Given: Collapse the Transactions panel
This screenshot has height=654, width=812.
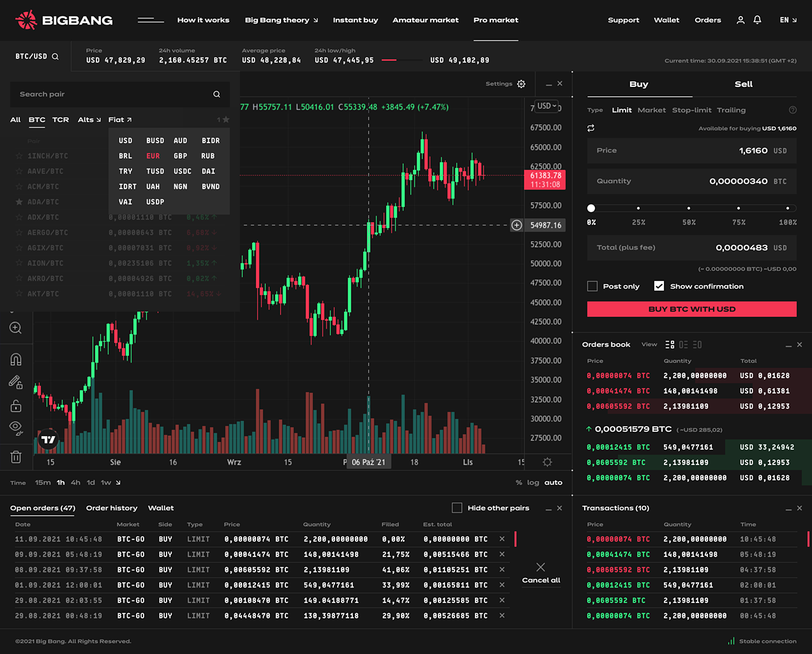Looking at the screenshot, I should point(789,508).
